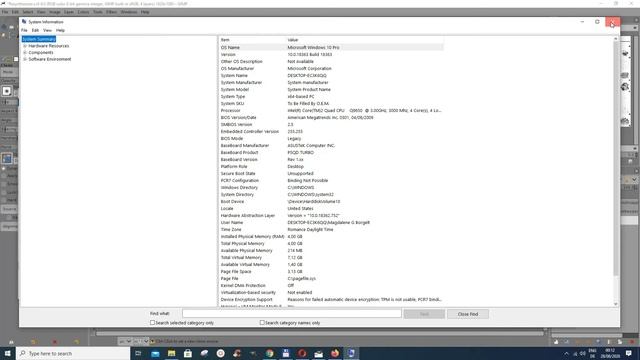Open the System Information View menu
640x360 pixels.
47,30
